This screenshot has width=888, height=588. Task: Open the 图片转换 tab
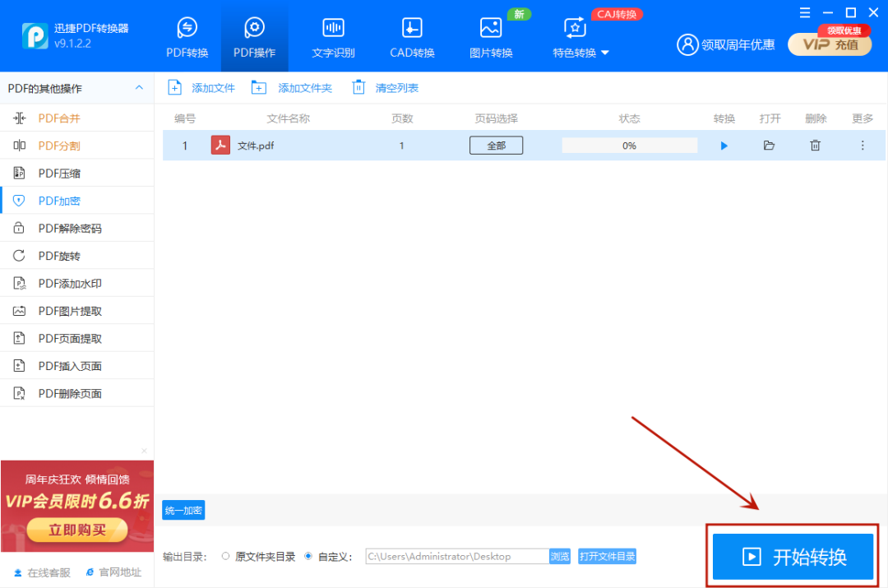point(490,37)
